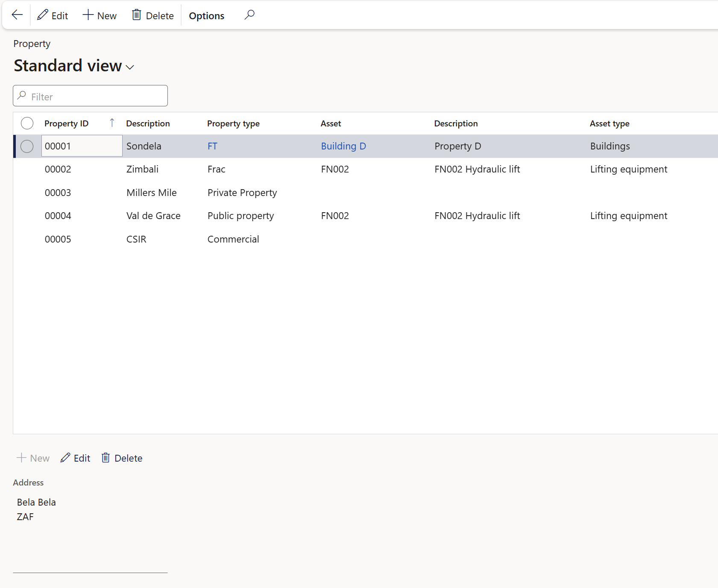Click the CSIR description cell
This screenshot has width=718, height=588.
tap(136, 239)
